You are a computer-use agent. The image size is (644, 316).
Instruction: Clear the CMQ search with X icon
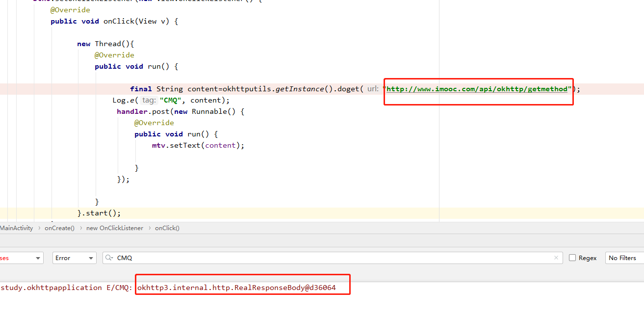click(x=556, y=258)
